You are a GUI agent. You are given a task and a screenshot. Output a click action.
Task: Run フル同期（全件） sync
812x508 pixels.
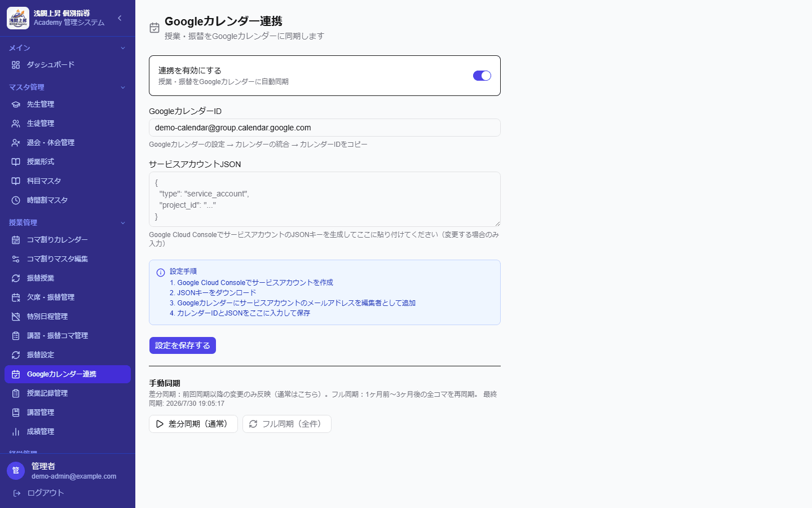[287, 424]
